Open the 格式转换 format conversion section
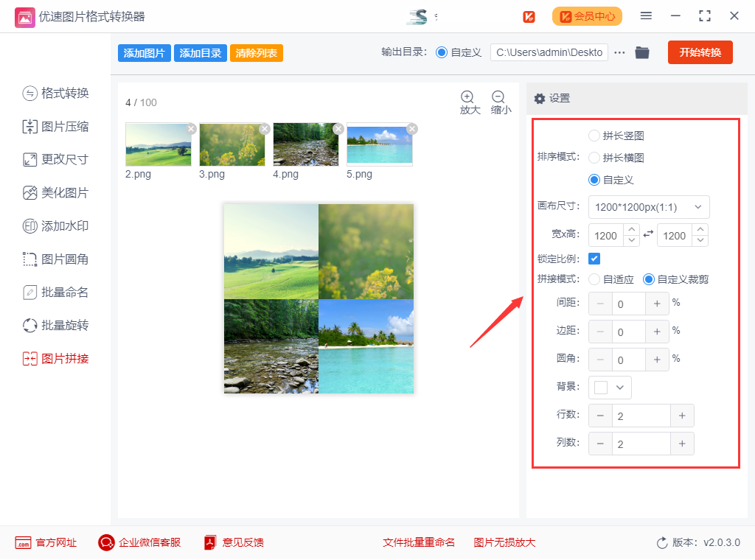 coord(55,93)
